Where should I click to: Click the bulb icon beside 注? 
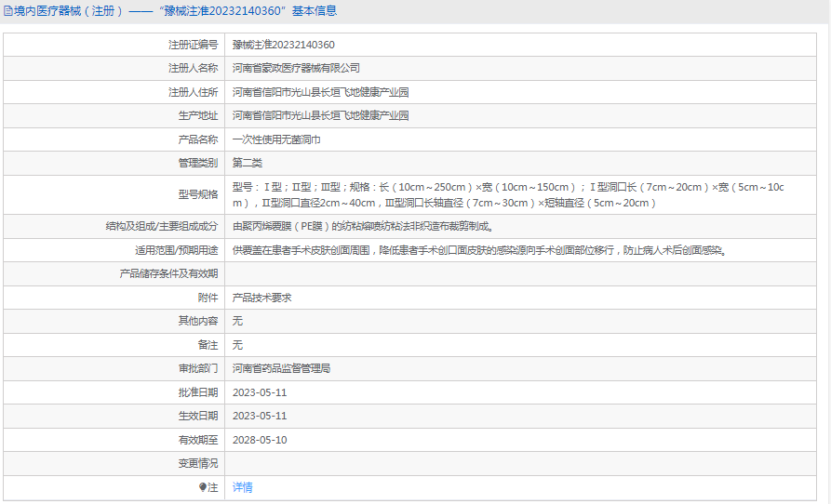203,487
